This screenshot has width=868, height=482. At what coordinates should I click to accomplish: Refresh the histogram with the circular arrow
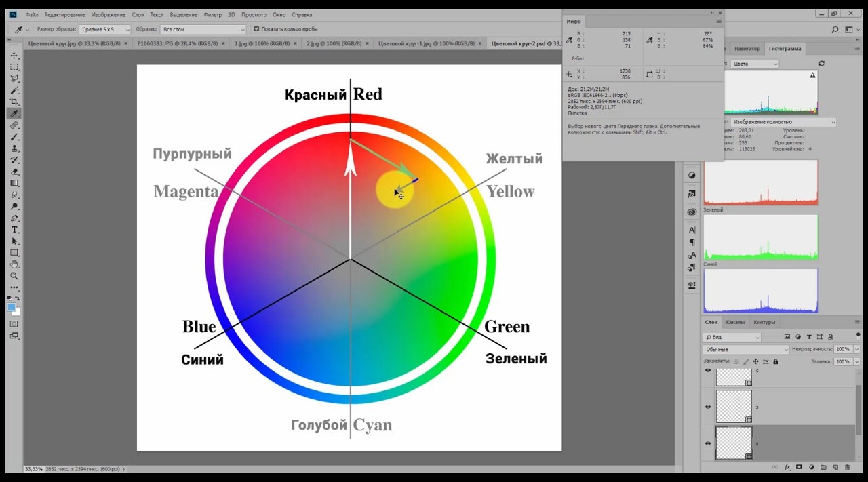tap(822, 63)
